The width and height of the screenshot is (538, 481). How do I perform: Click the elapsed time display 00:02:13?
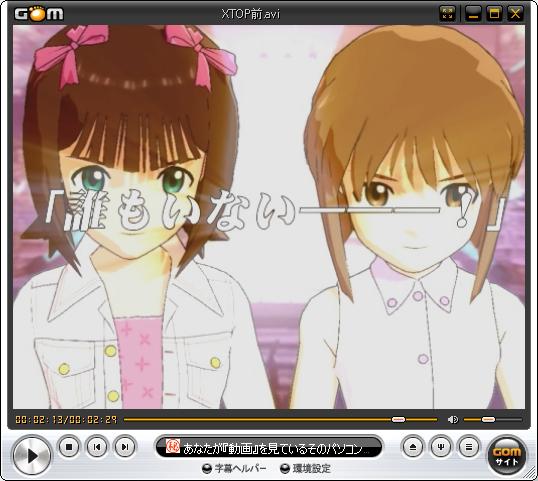[38, 420]
